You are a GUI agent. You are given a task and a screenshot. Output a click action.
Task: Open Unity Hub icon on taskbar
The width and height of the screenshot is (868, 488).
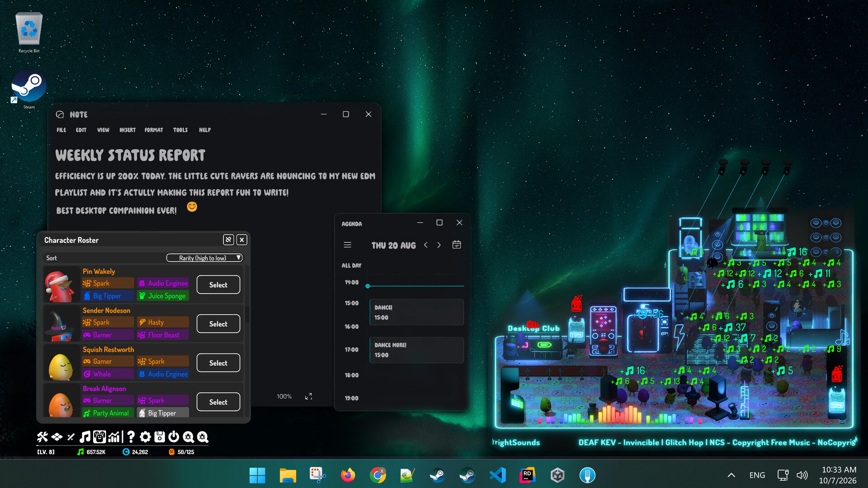(x=557, y=475)
